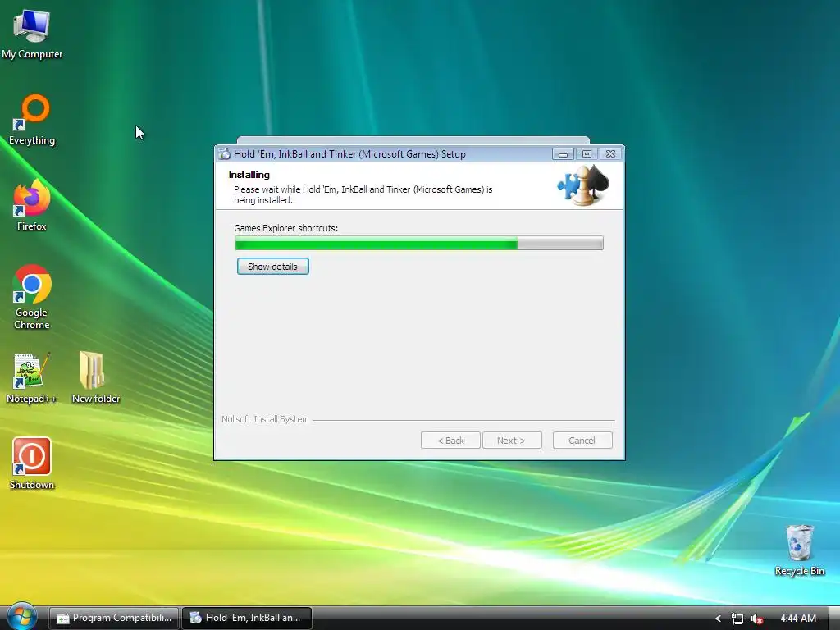Viewport: 840px width, 630px height.
Task: Click the Show details button
Action: point(272,267)
